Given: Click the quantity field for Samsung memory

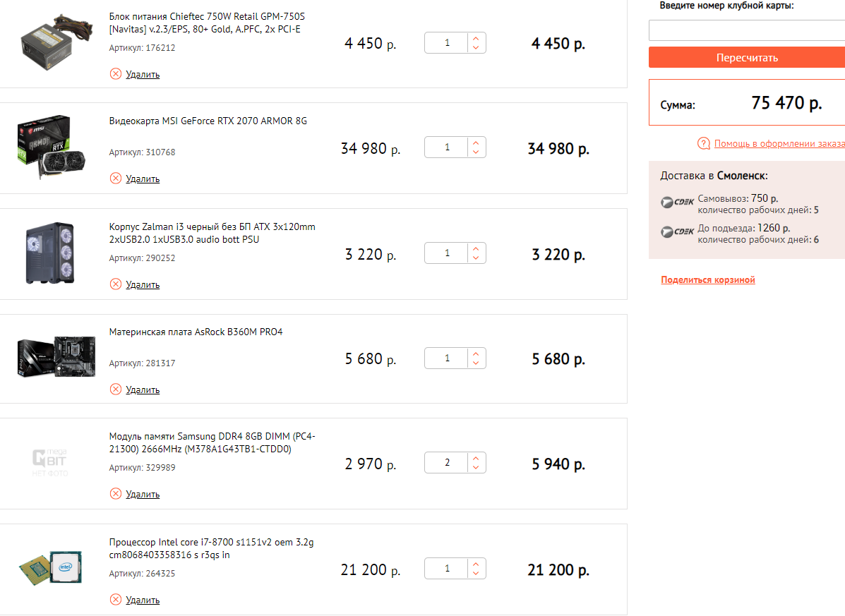Looking at the screenshot, I should (x=447, y=463).
